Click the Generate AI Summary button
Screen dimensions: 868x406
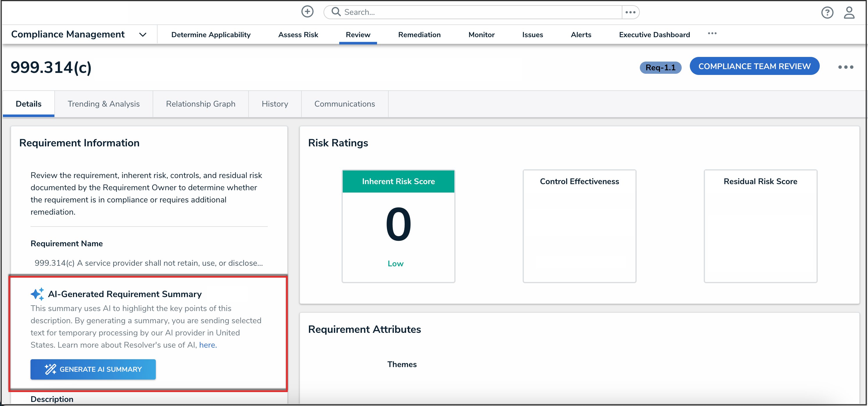(x=93, y=369)
